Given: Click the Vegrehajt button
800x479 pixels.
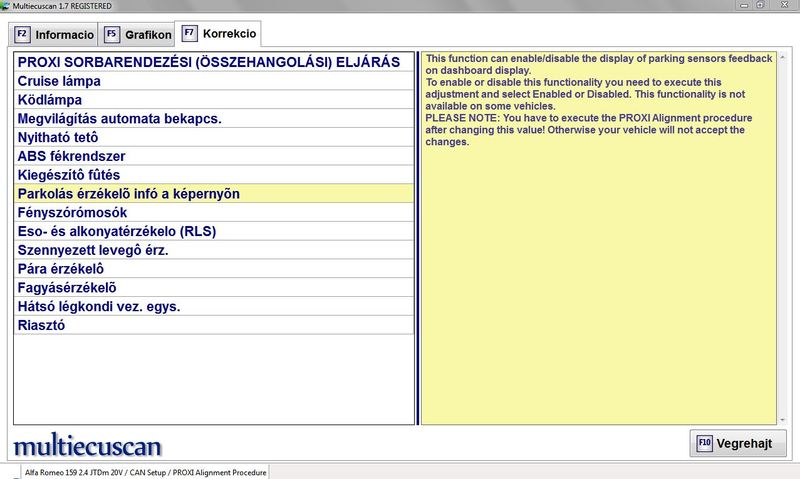Looking at the screenshot, I should pyautogui.click(x=738, y=444).
